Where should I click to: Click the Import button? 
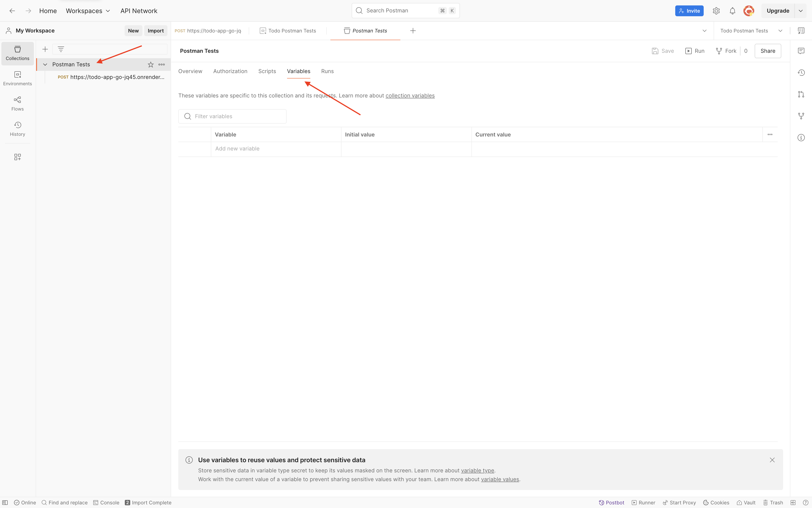[156, 31]
